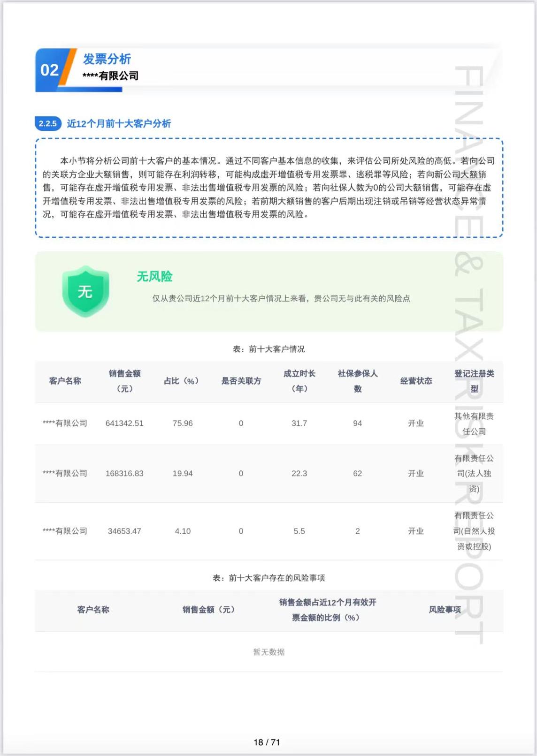Select the amount 641342.51
Screen dimensions: 537x756
tap(124, 423)
